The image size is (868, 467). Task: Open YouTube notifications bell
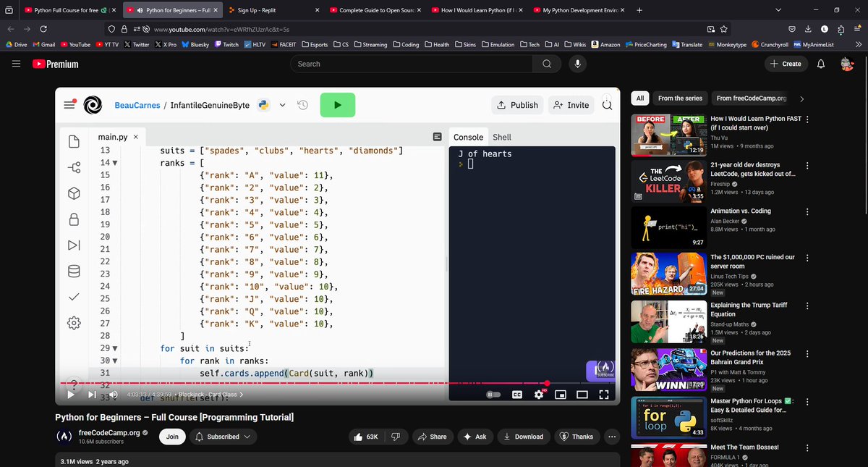(x=821, y=64)
